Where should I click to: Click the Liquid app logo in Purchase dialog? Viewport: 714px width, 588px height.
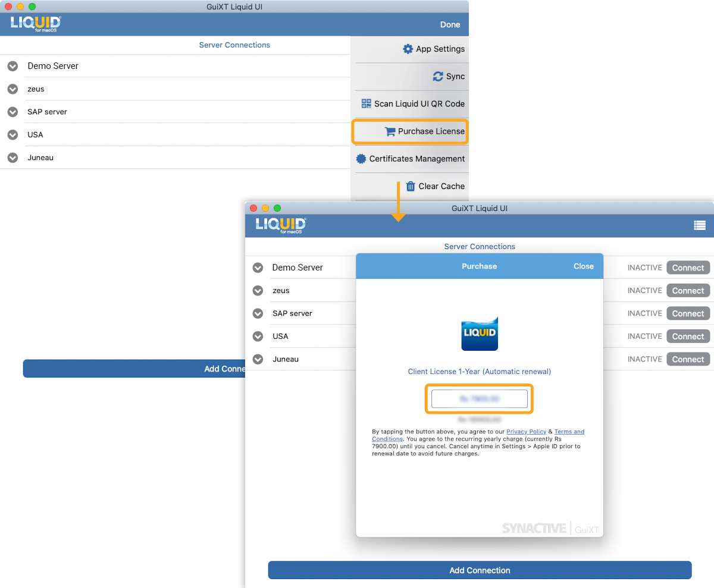[x=480, y=334]
